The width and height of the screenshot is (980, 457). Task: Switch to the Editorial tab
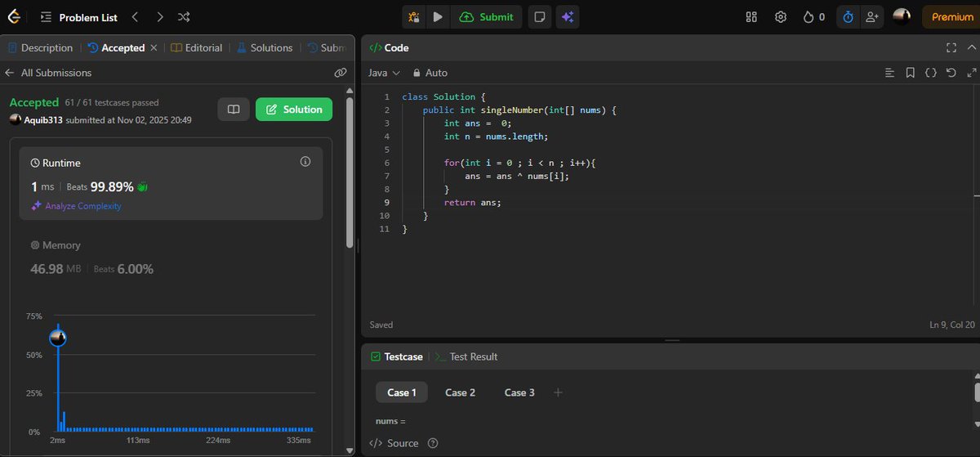[196, 48]
